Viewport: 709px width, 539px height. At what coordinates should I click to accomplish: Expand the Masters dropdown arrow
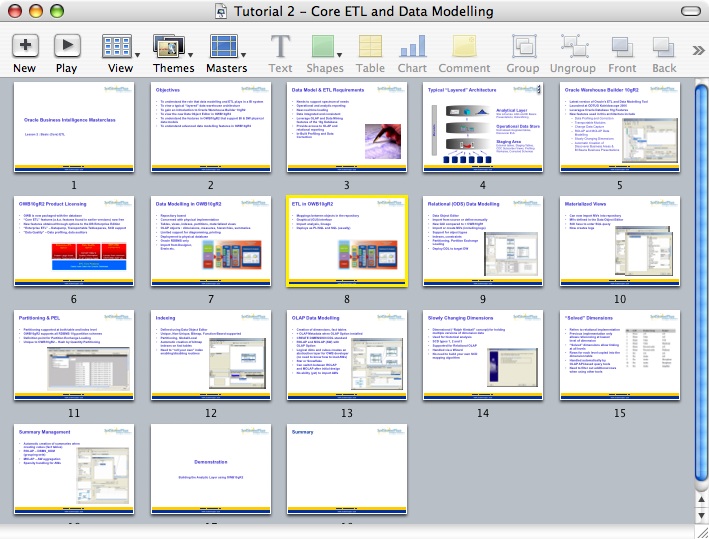coord(243,55)
